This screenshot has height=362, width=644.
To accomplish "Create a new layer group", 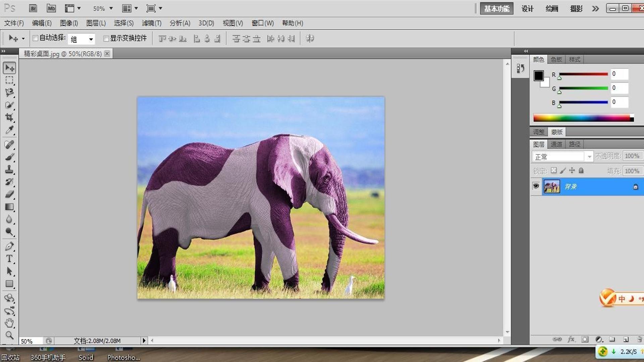I will pos(612,339).
